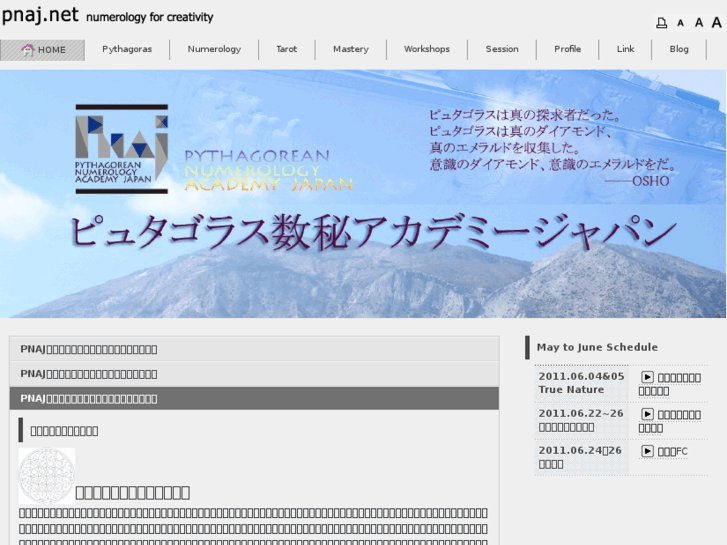Expand the first PNAJ accordion header

coord(254,349)
